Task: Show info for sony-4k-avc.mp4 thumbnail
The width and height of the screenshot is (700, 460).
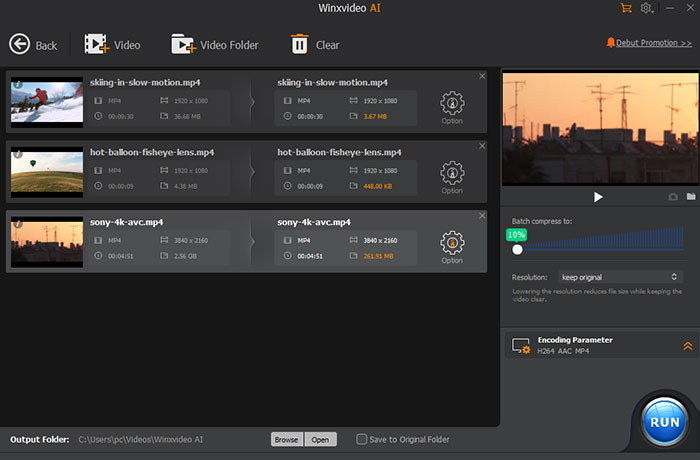Action: pos(18,224)
